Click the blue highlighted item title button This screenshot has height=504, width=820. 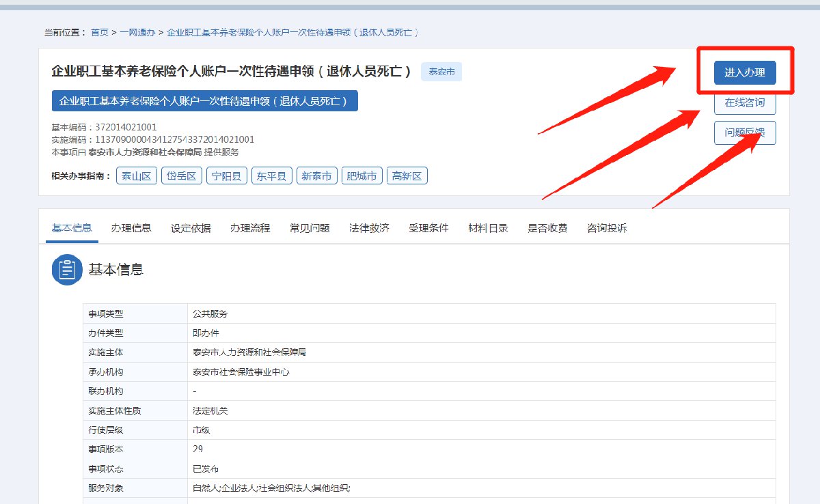click(204, 101)
